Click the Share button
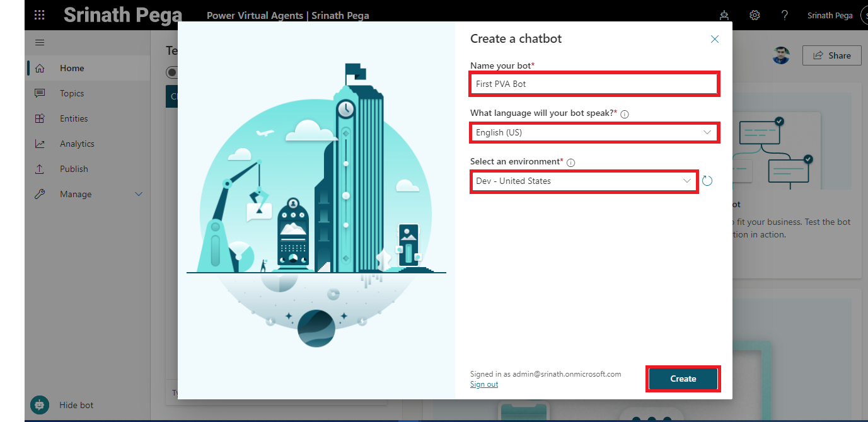The width and height of the screenshot is (868, 422). pyautogui.click(x=831, y=55)
